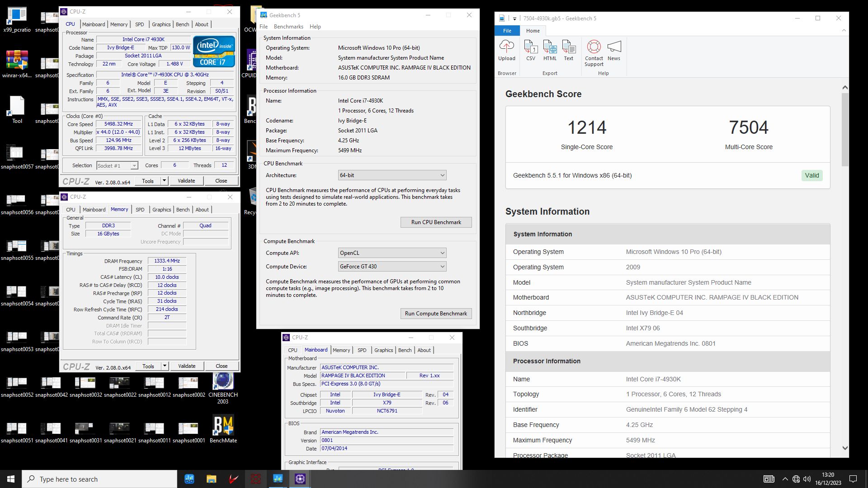Open quick access toolbar dropdown in Geekbench results

coord(514,19)
